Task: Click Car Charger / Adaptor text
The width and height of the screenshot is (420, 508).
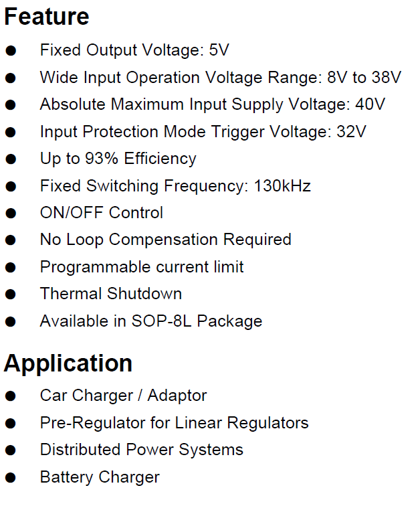Action: [123, 396]
